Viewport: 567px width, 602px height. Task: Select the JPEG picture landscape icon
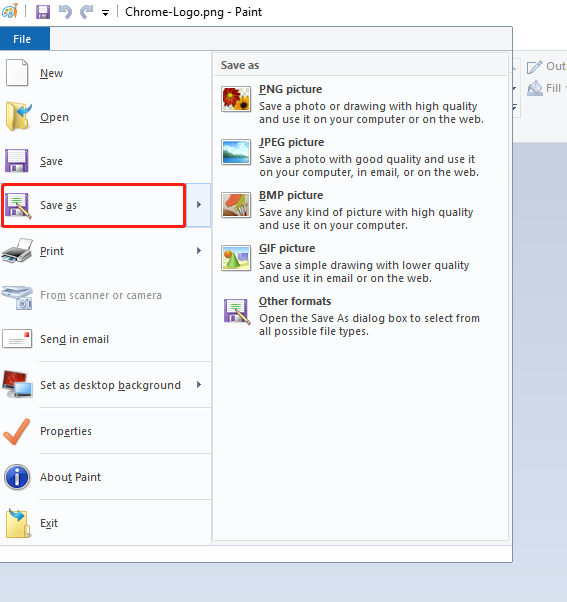(x=236, y=152)
